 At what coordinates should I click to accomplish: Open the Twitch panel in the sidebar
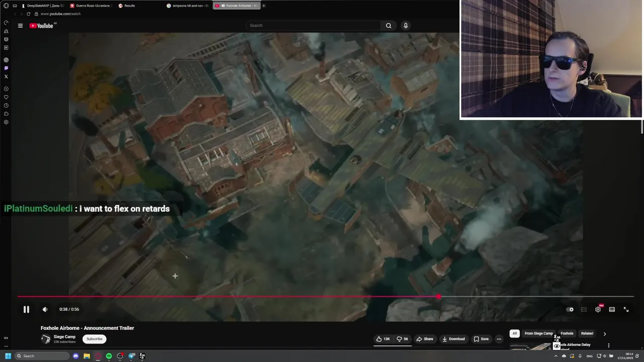pos(6,68)
